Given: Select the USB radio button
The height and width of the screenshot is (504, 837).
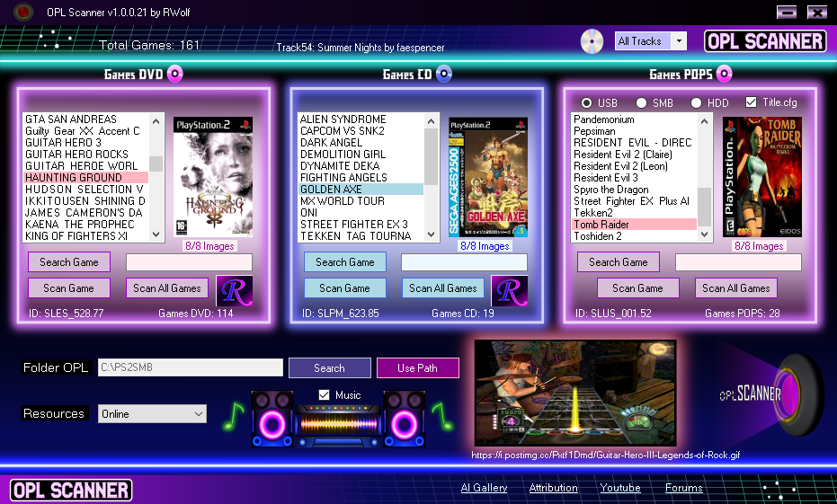Looking at the screenshot, I should [x=587, y=103].
